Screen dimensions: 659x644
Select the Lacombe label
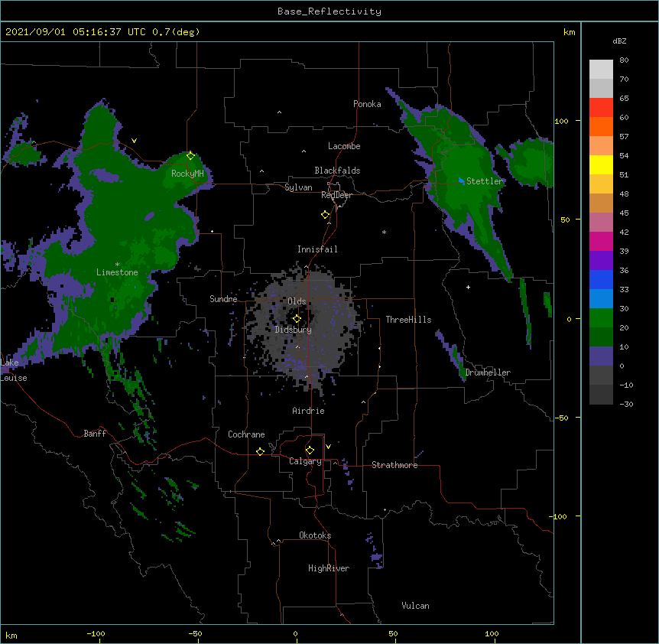(x=344, y=146)
